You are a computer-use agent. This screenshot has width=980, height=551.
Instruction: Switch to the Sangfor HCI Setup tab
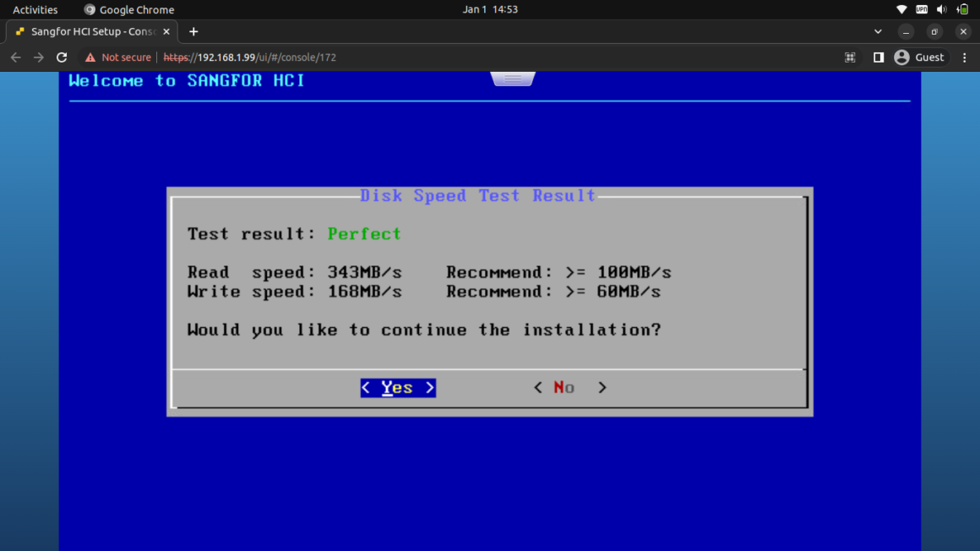[x=87, y=31]
